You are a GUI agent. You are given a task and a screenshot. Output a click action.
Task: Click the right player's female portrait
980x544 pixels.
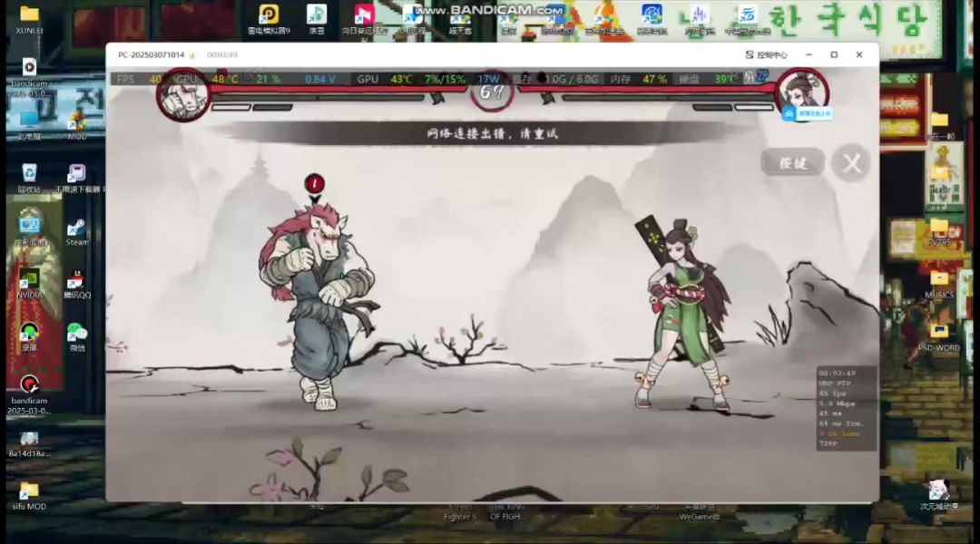coord(803,92)
